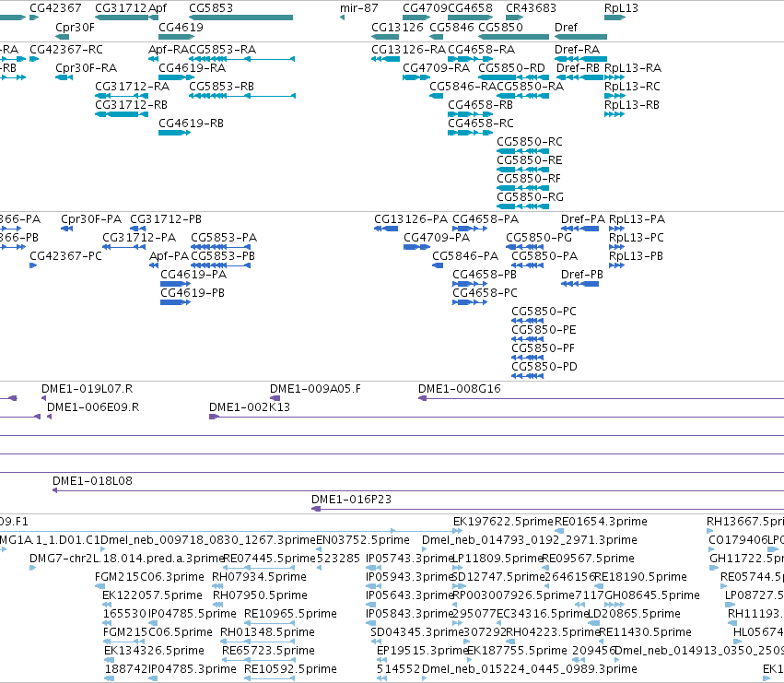Open protein label CG5850-PD

point(544,367)
